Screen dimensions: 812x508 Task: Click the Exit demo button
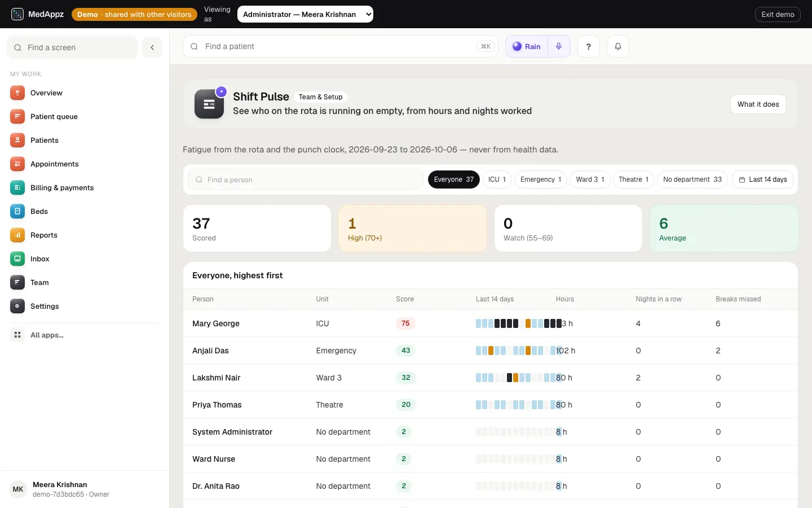[778, 14]
